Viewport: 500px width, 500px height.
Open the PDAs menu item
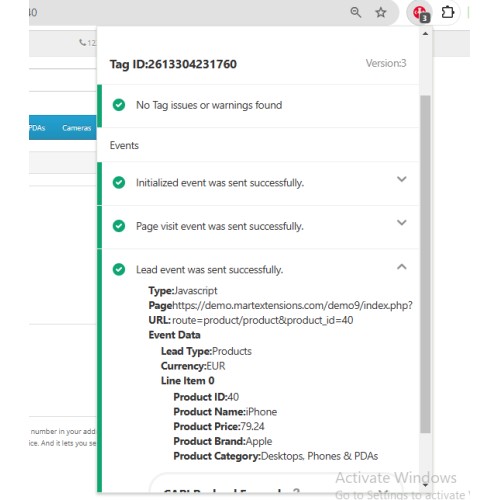(x=37, y=128)
